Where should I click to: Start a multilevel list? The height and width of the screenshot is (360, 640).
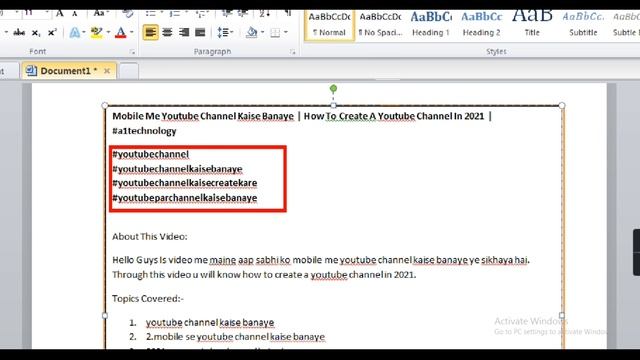200,14
